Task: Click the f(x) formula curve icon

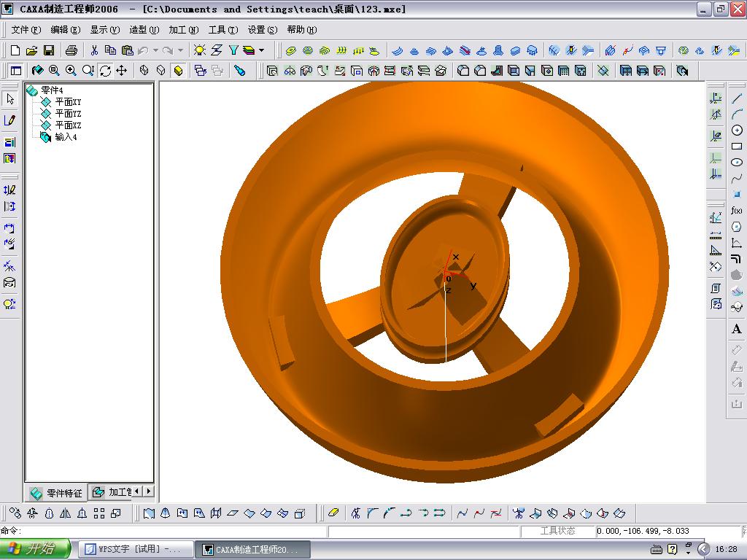Action: [737, 211]
